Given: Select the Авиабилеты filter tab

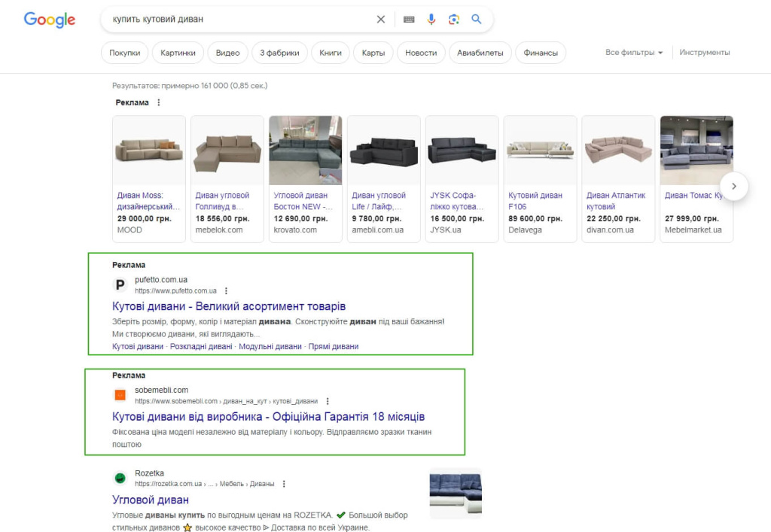Looking at the screenshot, I should [x=480, y=53].
